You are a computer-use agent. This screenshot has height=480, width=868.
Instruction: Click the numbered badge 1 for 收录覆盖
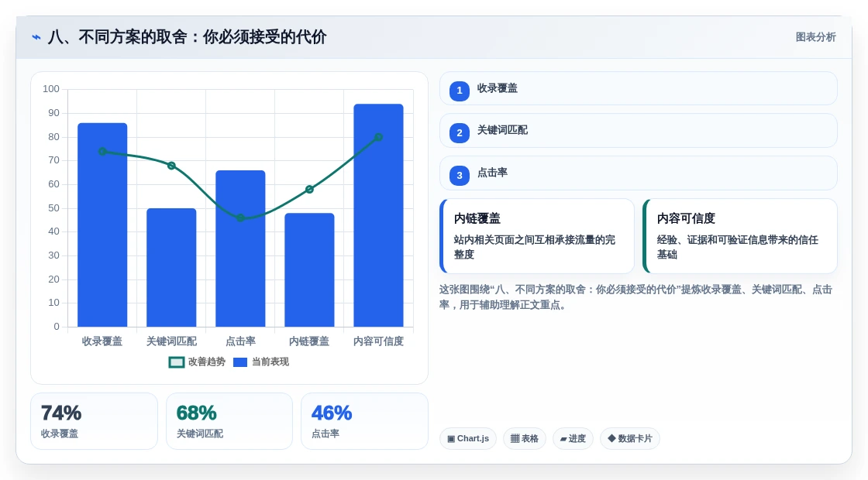click(460, 91)
